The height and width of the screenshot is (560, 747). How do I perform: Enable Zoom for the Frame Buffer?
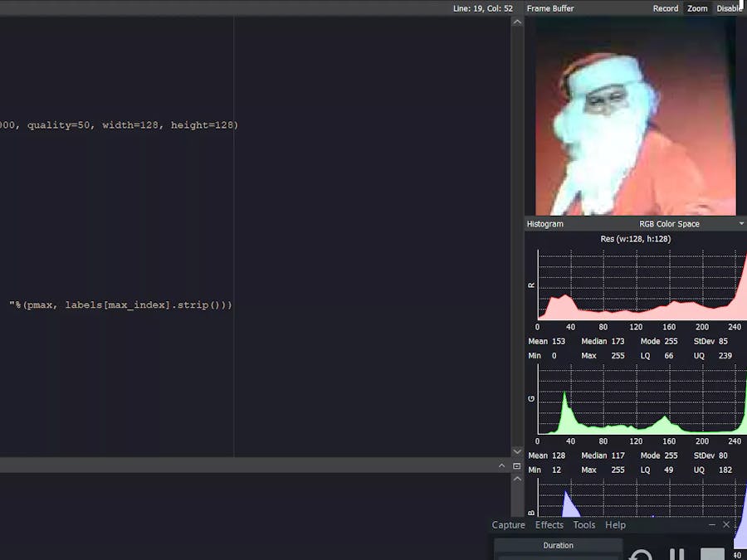pyautogui.click(x=696, y=7)
